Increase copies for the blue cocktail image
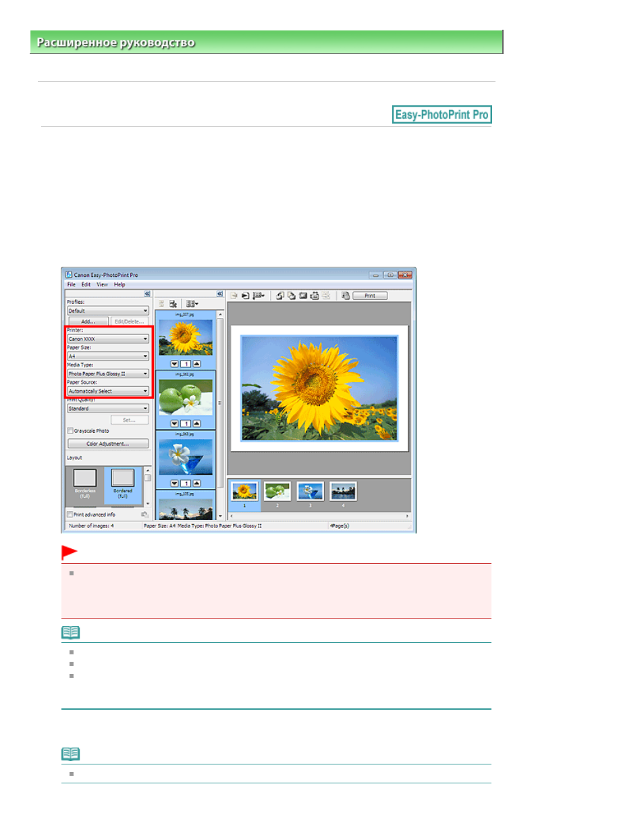The width and height of the screenshot is (644, 834). tap(196, 484)
